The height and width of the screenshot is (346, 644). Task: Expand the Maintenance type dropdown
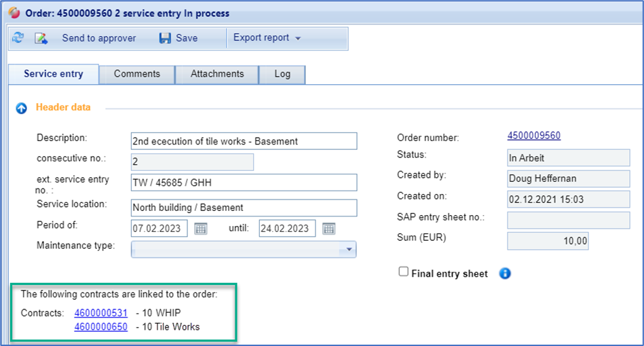(349, 249)
